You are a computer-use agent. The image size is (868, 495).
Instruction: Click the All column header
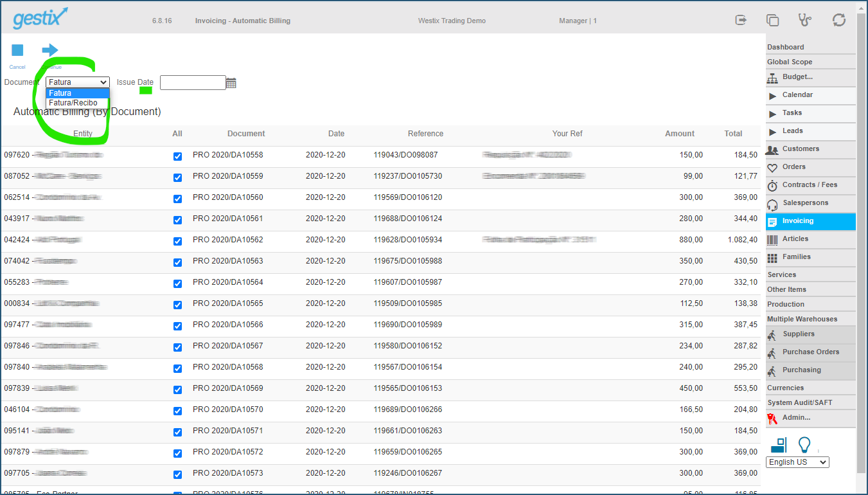click(177, 134)
